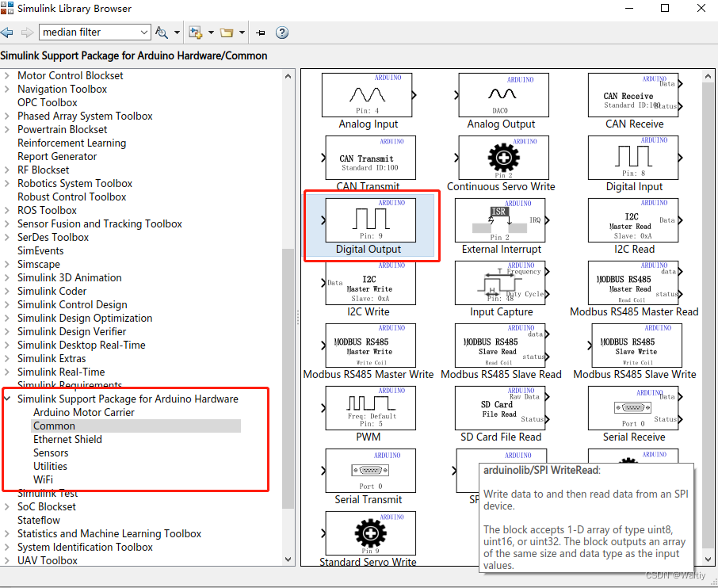Screen dimensions: 718x588
Task: Select the Modbus RS485 Slave Read block
Action: [502, 346]
